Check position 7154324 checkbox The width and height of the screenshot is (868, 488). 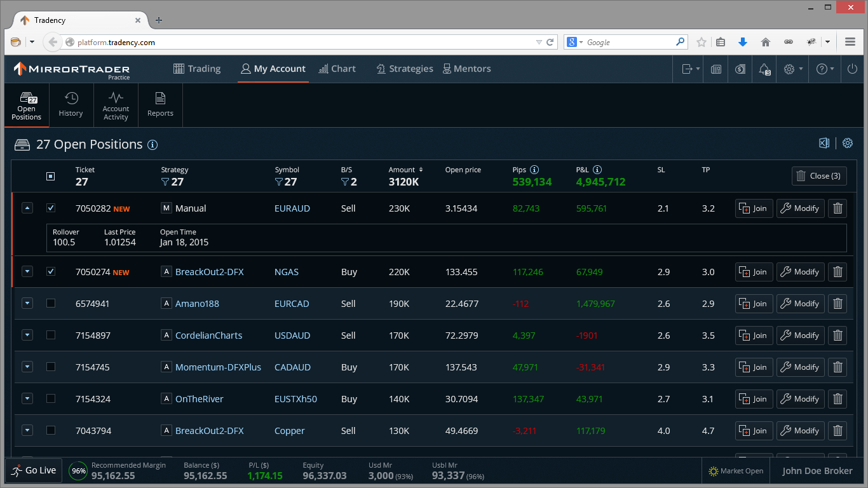pyautogui.click(x=51, y=398)
